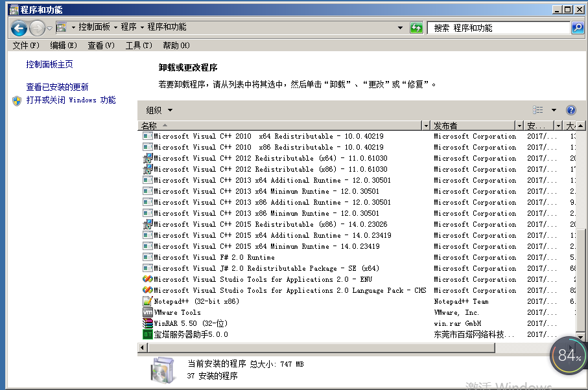Click icon of Visual C++ 2010 x64 Redistributable
The height and width of the screenshot is (390, 588).
(148, 136)
